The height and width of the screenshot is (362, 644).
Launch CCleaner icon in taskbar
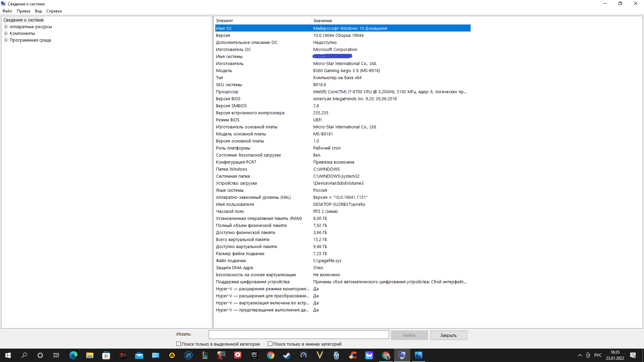click(x=353, y=355)
